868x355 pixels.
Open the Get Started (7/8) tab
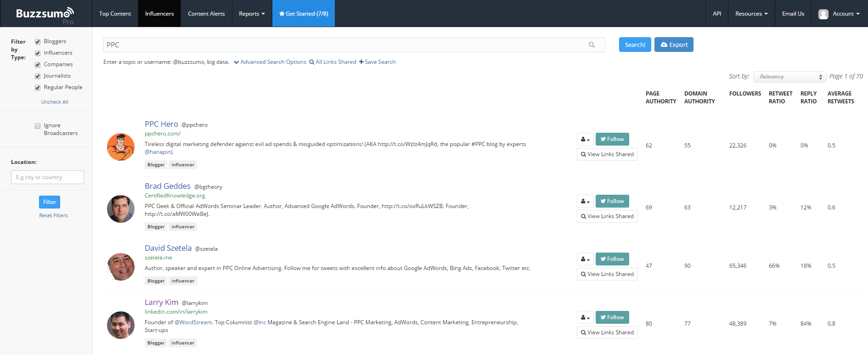304,14
